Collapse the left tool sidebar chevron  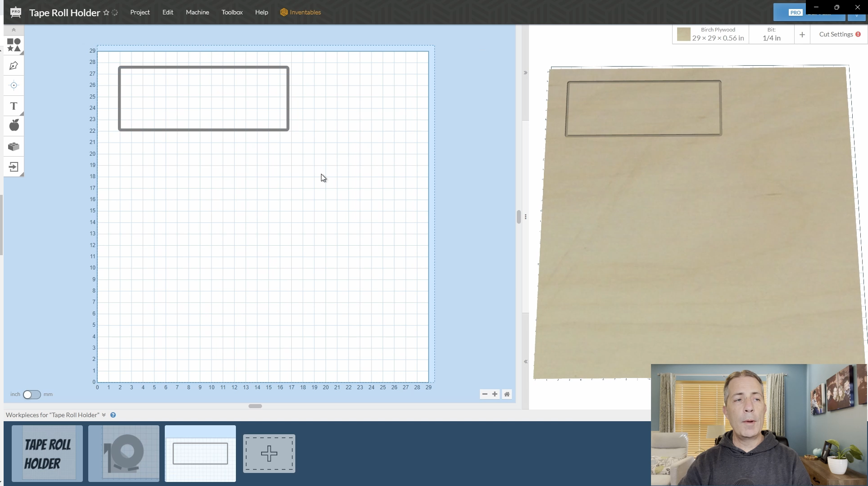point(14,30)
